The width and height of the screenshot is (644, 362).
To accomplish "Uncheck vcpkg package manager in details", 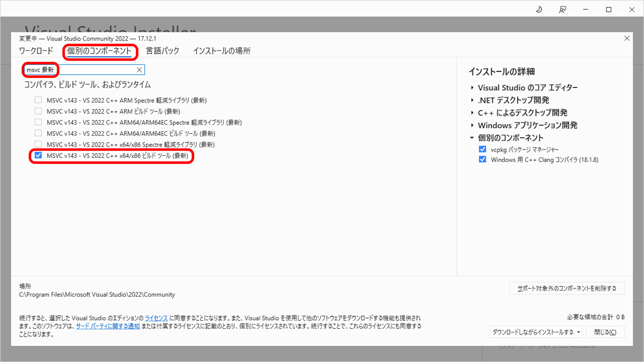I will (x=483, y=149).
